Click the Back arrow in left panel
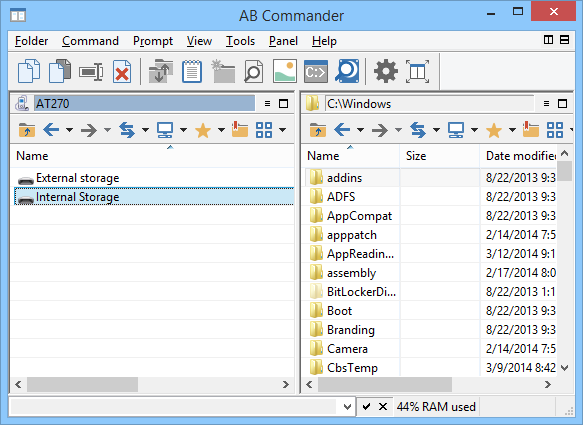 coord(51,130)
